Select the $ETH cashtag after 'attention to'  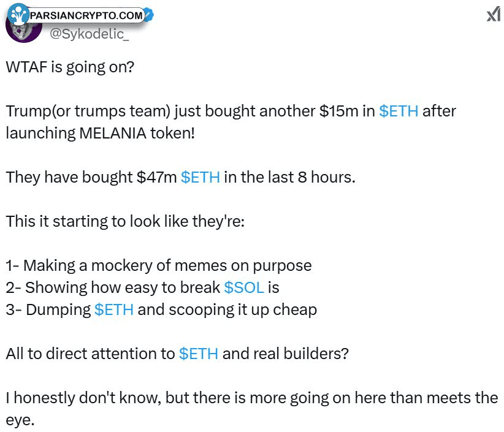click(x=198, y=354)
